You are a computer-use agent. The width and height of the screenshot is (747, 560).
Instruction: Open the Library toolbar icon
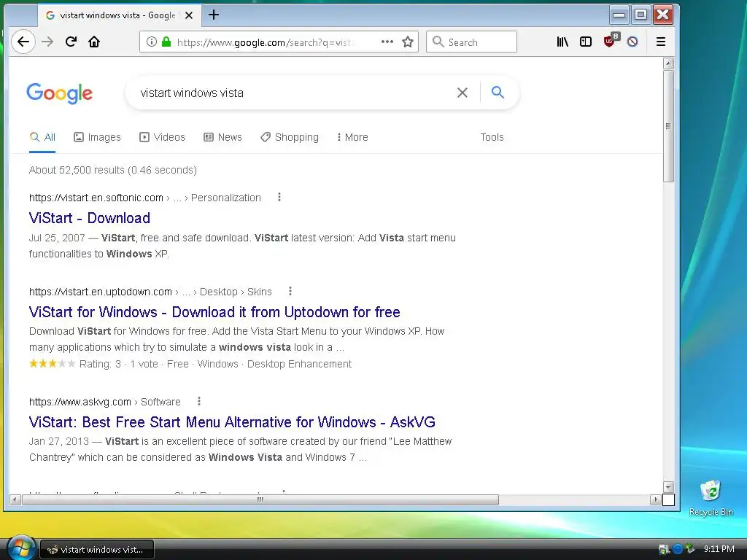click(562, 42)
